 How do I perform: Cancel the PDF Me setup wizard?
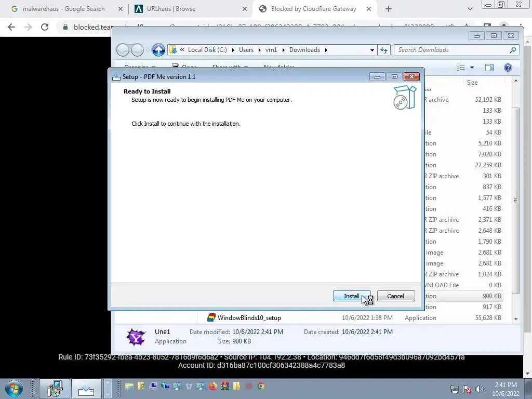pyautogui.click(x=395, y=296)
